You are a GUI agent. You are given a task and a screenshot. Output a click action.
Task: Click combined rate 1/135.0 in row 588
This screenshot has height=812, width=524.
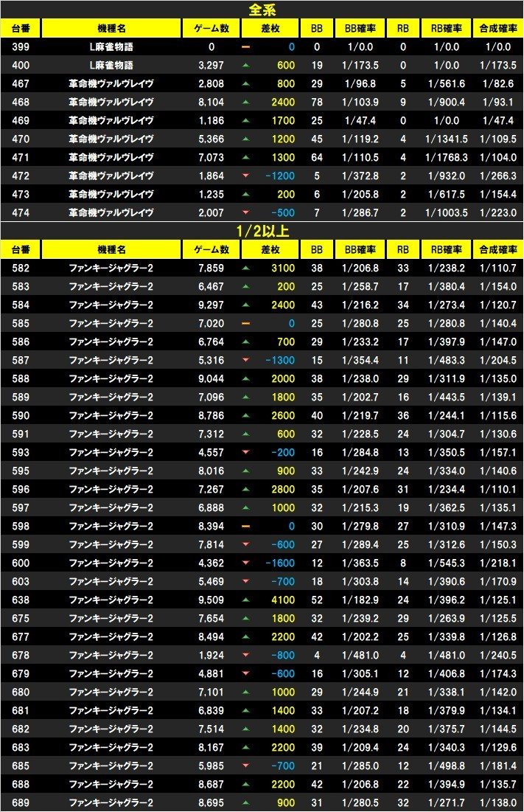click(x=497, y=379)
